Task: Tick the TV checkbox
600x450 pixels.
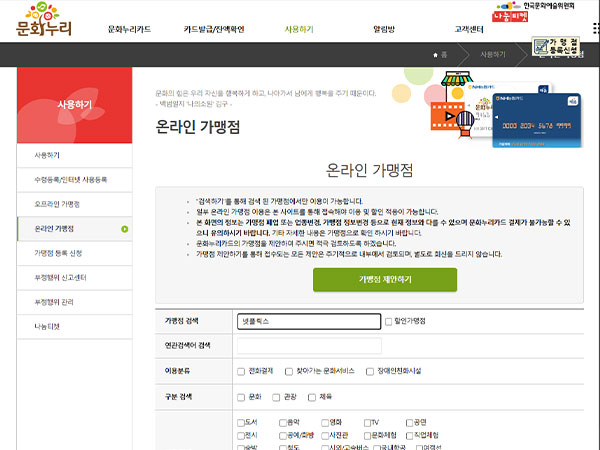Action: point(367,422)
